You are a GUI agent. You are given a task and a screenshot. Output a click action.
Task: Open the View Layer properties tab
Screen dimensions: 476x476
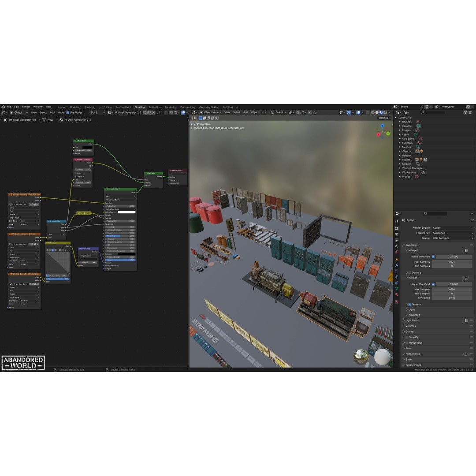point(397,240)
